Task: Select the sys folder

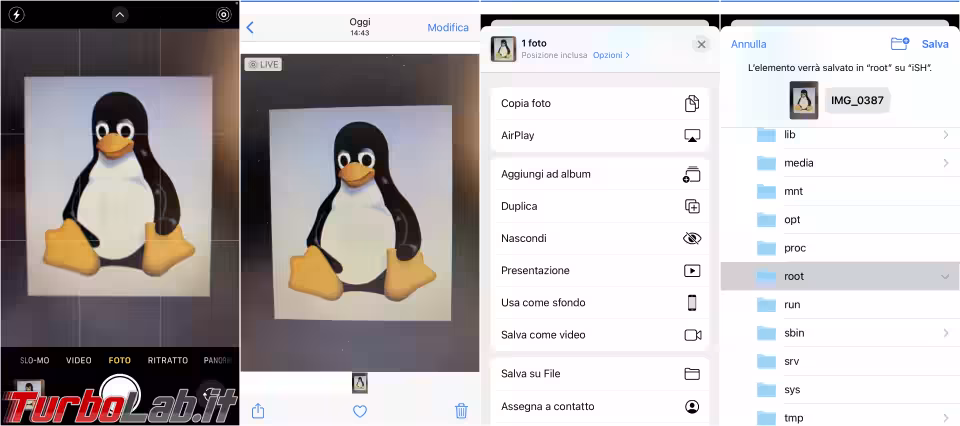Action: 840,390
